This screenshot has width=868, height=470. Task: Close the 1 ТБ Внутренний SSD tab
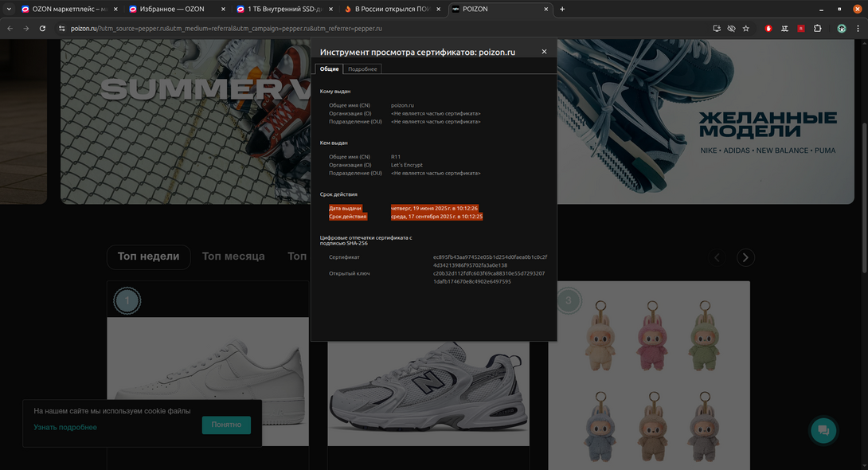pyautogui.click(x=330, y=9)
